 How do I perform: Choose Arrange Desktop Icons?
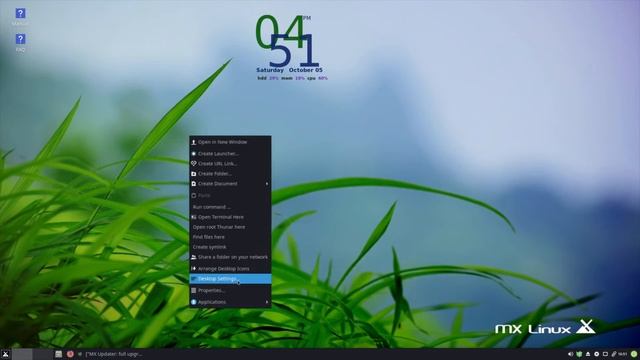(230, 269)
